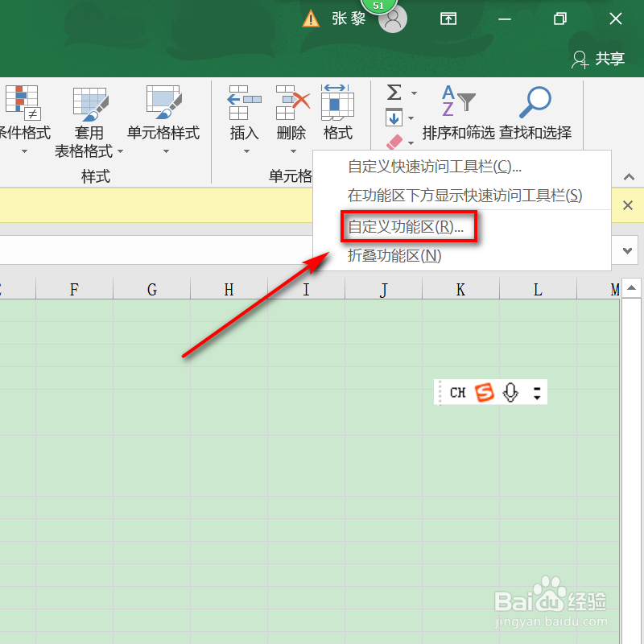644x644 pixels.
Task: Click the Insert (插入) cells icon
Action: 245,103
